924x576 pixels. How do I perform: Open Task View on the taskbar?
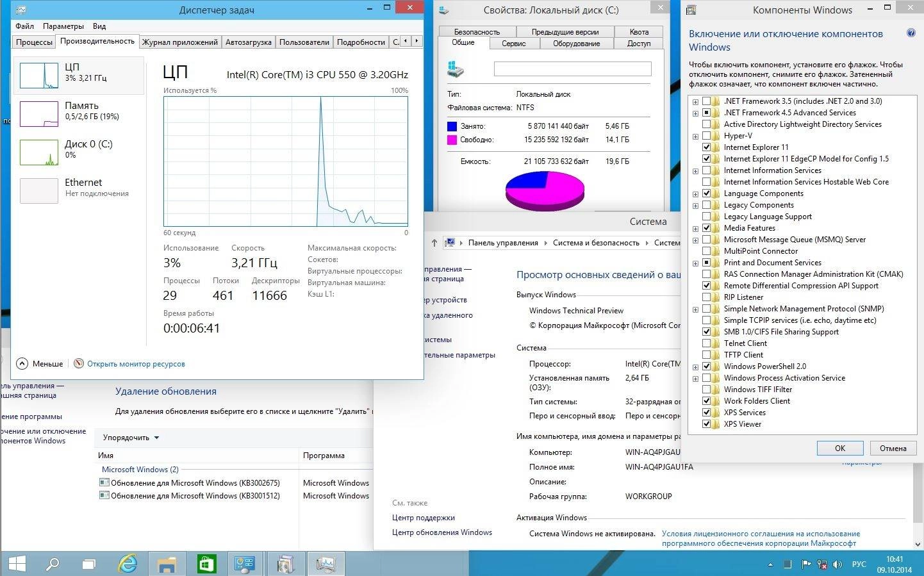(x=88, y=564)
